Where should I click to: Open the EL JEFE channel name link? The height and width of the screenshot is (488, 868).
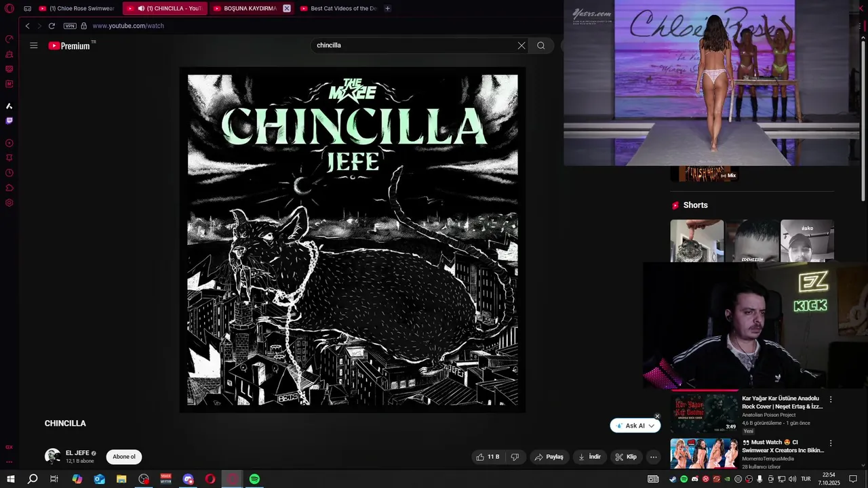[77, 453]
